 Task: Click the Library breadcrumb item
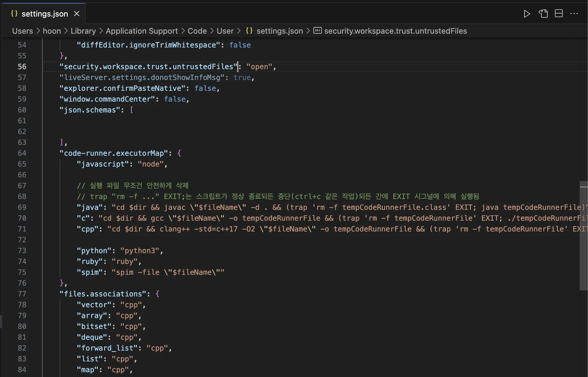tap(83, 31)
